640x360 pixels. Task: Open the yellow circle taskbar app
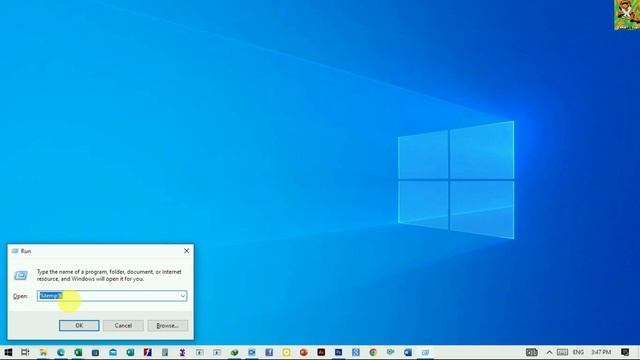(x=287, y=352)
